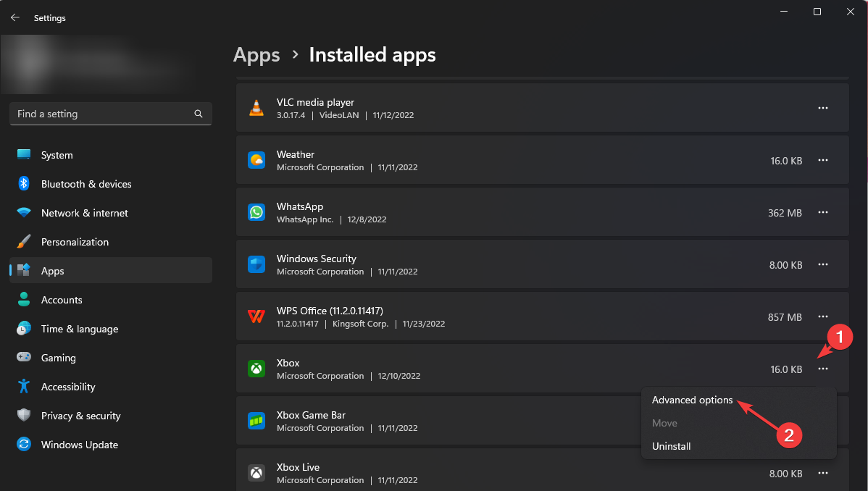Image resolution: width=868 pixels, height=491 pixels.
Task: Maximize the Settings window
Action: point(817,12)
